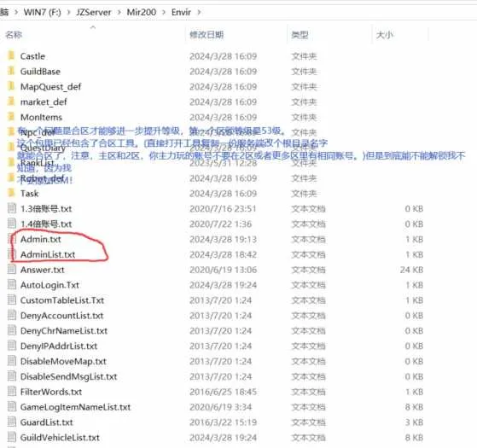Click the GameLogItemNameList.txt file icon

point(12,407)
